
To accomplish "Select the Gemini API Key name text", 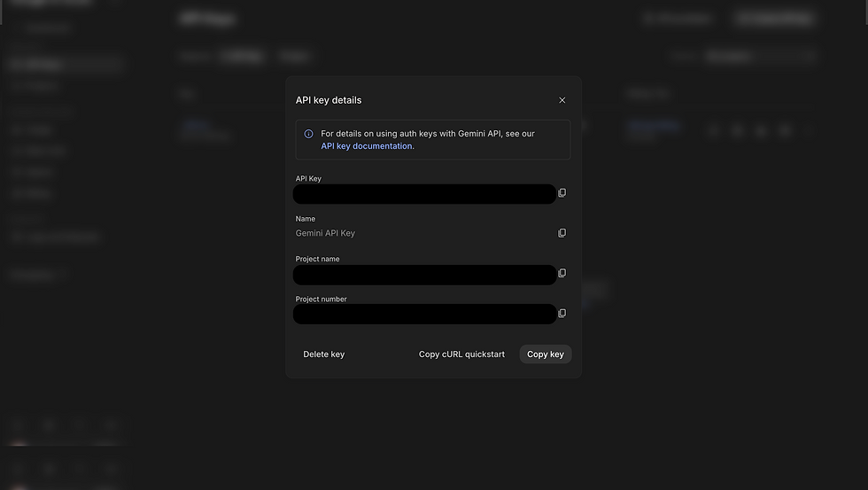I will point(326,233).
